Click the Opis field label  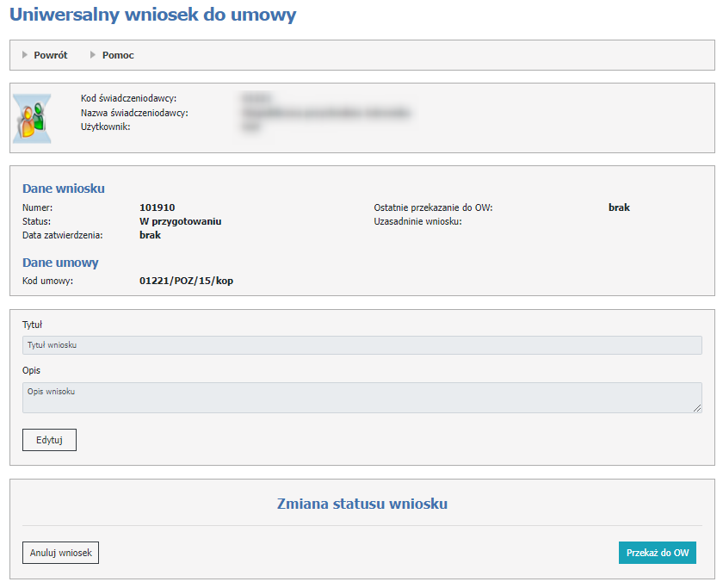[31, 370]
